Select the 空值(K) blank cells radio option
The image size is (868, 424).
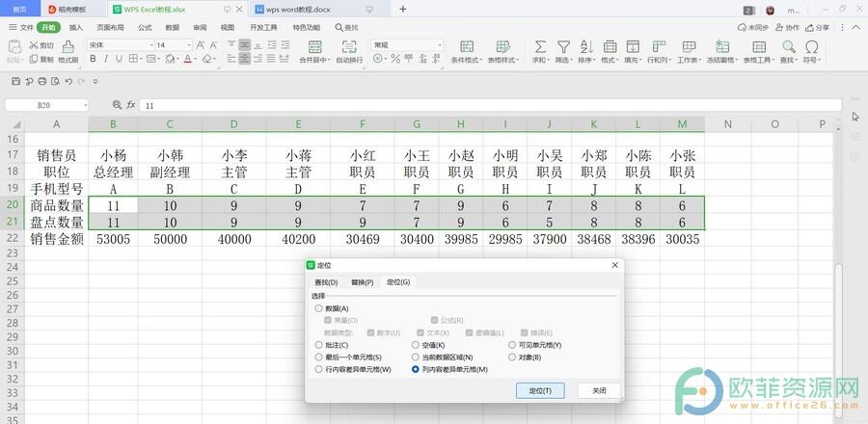coord(416,344)
